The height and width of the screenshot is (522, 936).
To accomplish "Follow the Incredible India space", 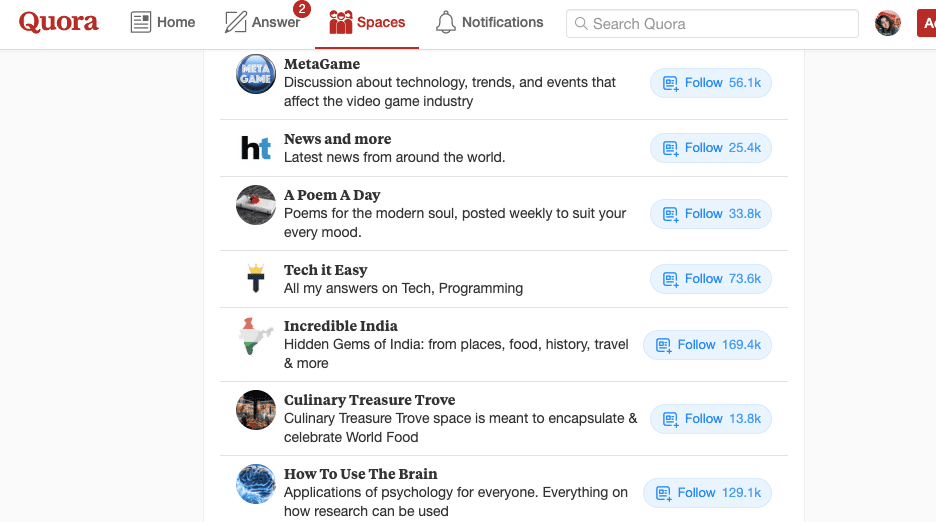I will pyautogui.click(x=707, y=345).
